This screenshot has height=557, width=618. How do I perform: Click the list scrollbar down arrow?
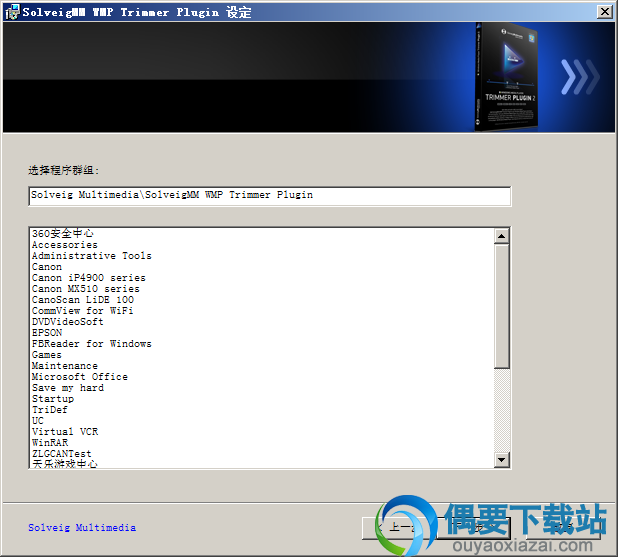pos(501,460)
